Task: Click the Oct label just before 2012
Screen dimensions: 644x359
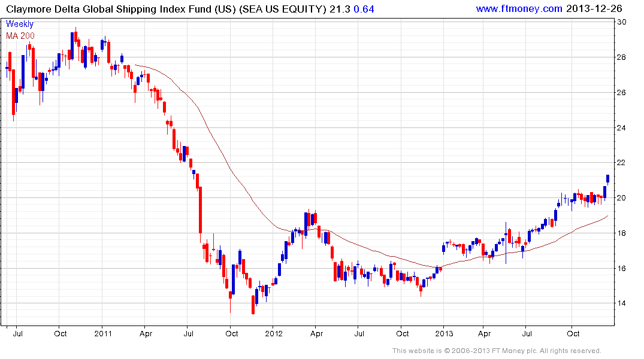Action: (x=232, y=333)
